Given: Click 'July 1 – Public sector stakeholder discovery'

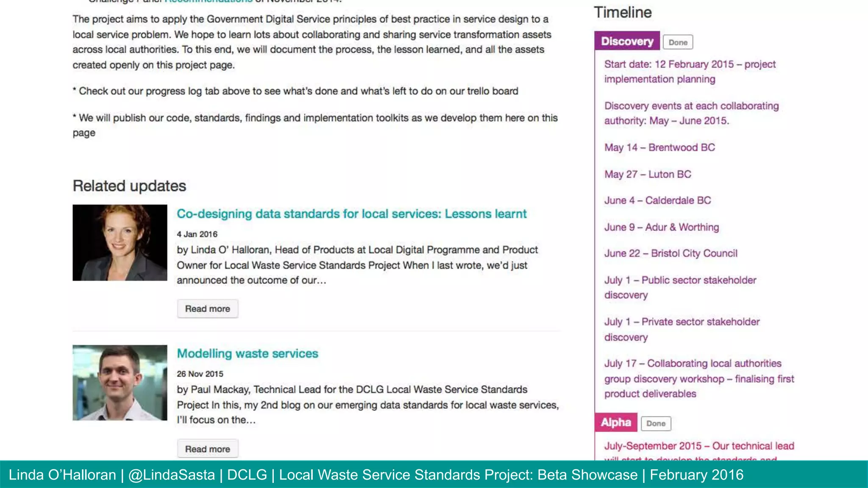Looking at the screenshot, I should [x=680, y=288].
